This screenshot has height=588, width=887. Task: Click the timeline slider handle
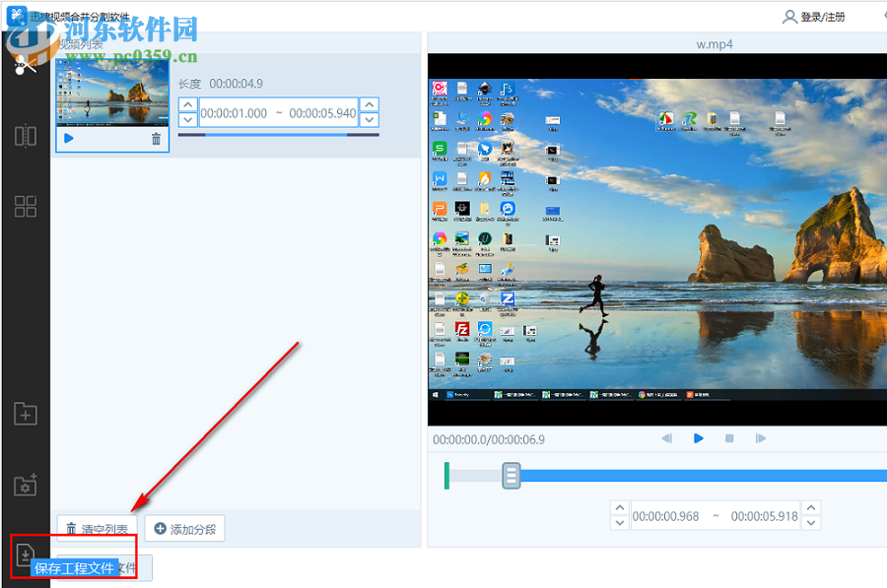(x=511, y=476)
